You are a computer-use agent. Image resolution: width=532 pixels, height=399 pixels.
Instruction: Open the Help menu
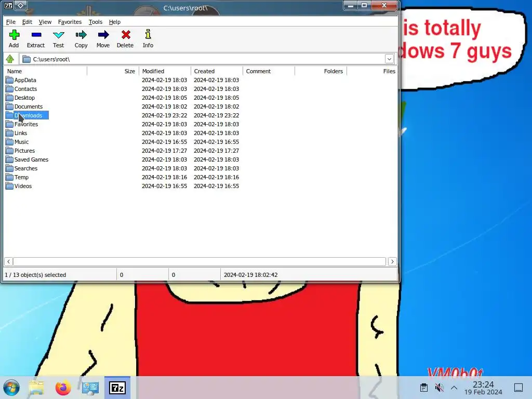(x=115, y=22)
